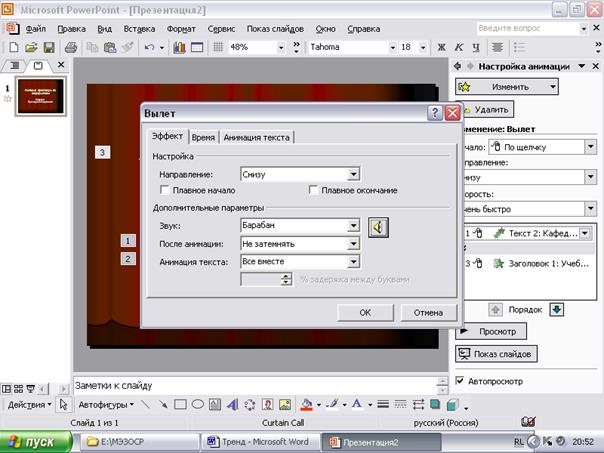Select the Arrow drawing tool
Screen dimensions: 604x453
tap(163, 404)
